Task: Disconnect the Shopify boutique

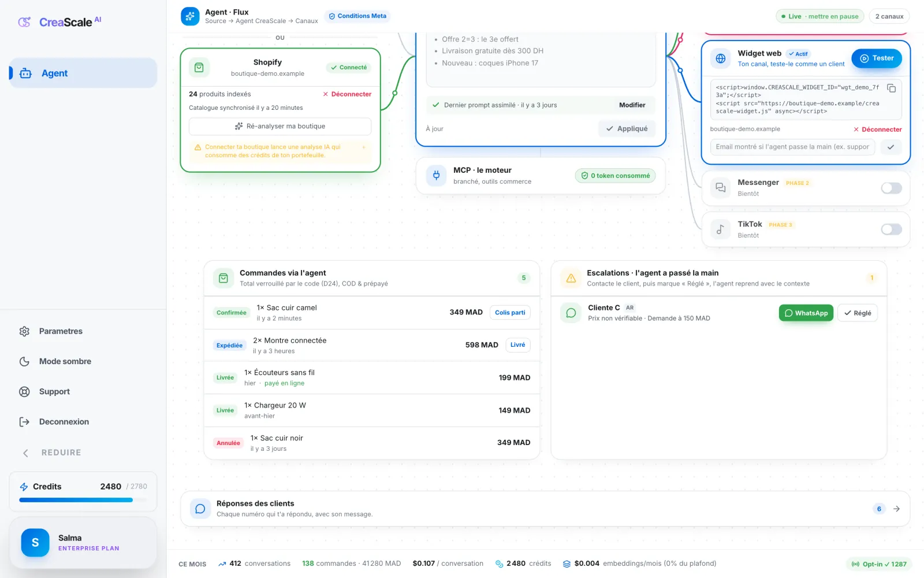Action: pyautogui.click(x=347, y=94)
